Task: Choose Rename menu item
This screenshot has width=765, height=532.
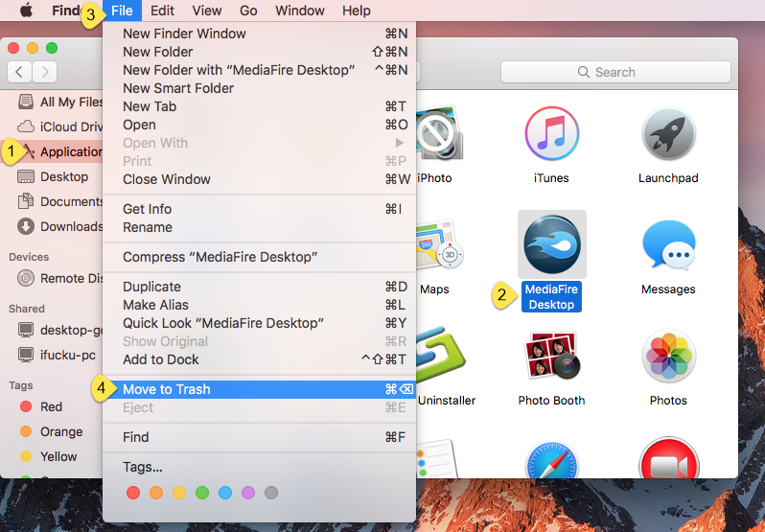Action: click(x=259, y=227)
